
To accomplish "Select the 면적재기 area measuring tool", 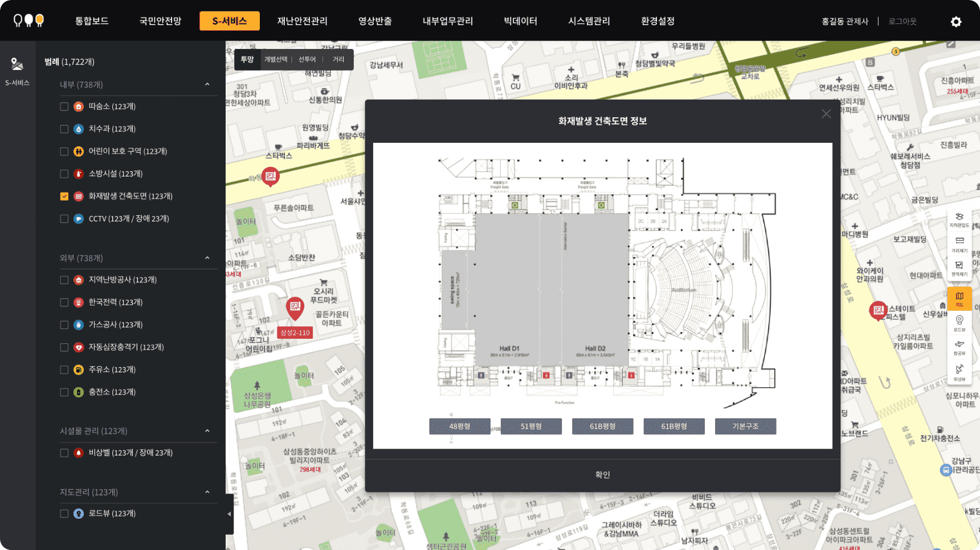I will tap(959, 269).
